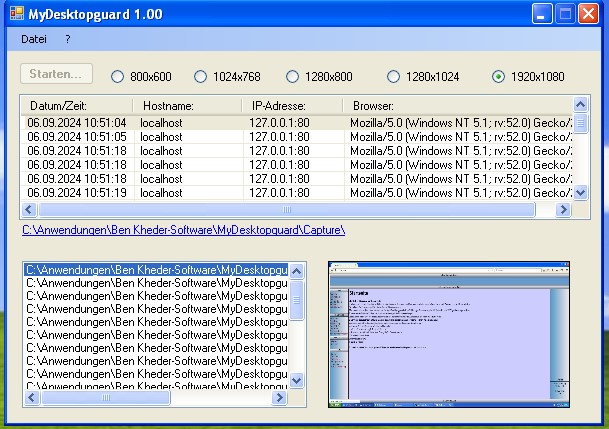
Task: Select the 1920x1080 resolution option
Action: [x=528, y=77]
